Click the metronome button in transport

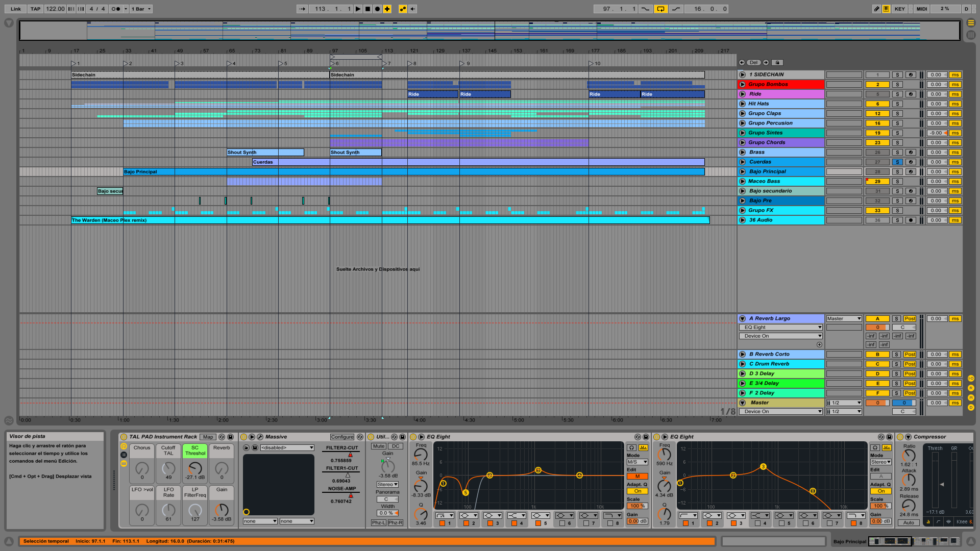click(116, 9)
